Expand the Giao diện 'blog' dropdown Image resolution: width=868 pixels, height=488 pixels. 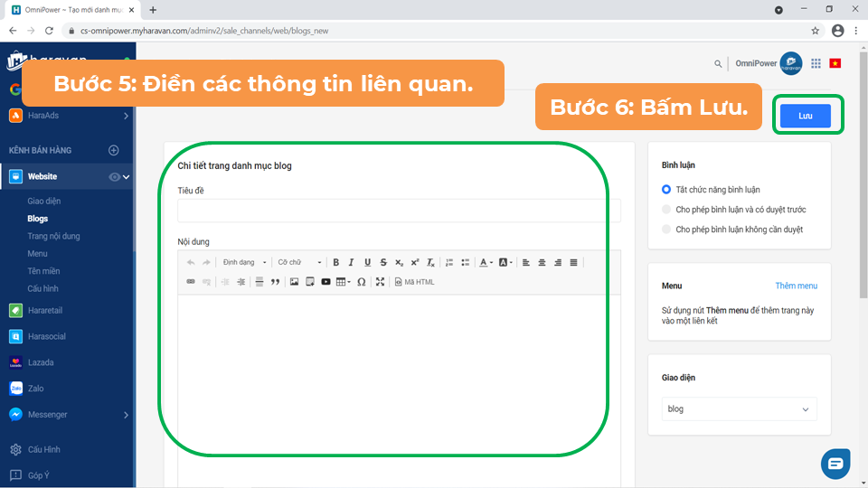(x=739, y=409)
